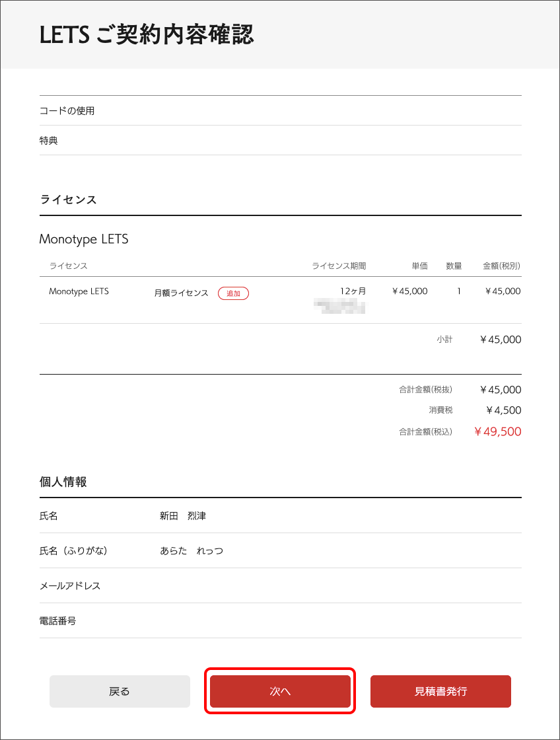Click the 単価 column header

[x=419, y=266]
